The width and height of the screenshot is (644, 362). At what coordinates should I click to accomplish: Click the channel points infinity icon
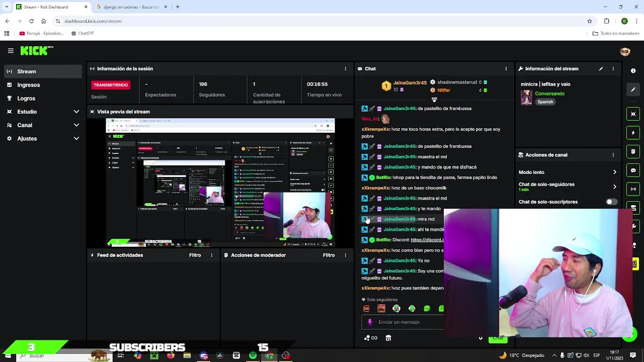(x=371, y=338)
